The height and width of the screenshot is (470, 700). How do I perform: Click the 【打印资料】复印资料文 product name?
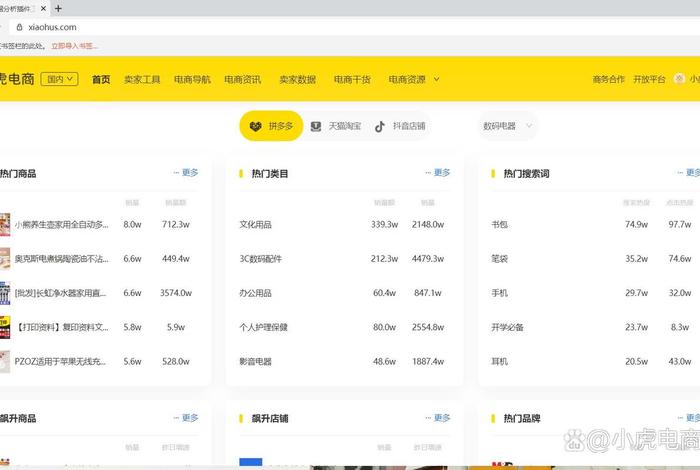tap(62, 327)
